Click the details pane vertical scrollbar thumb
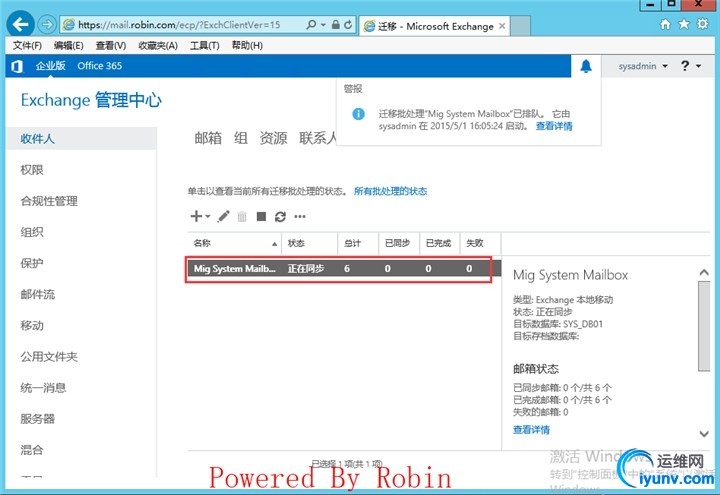The height and width of the screenshot is (495, 720). 704,326
